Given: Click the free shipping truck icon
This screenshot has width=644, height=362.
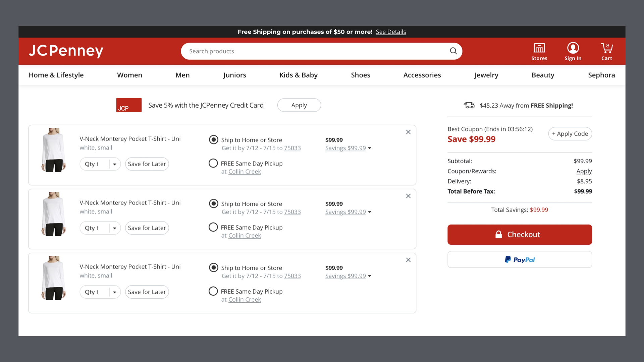Looking at the screenshot, I should (x=469, y=105).
